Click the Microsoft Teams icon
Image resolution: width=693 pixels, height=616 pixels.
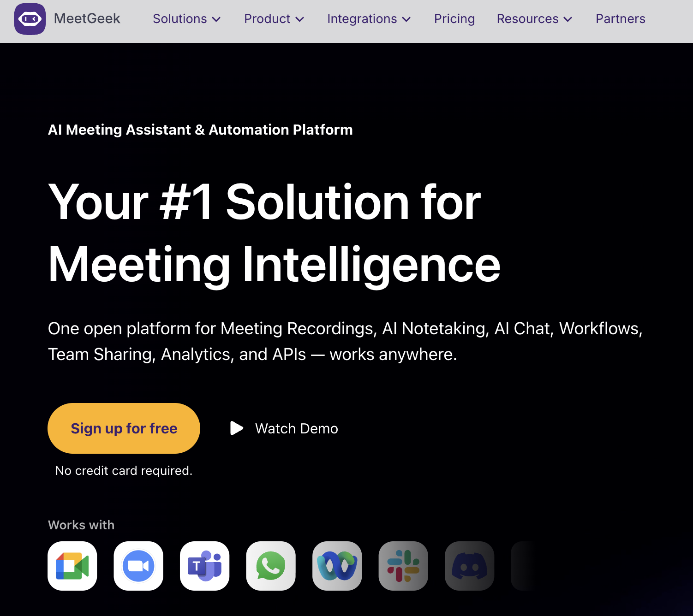(204, 566)
